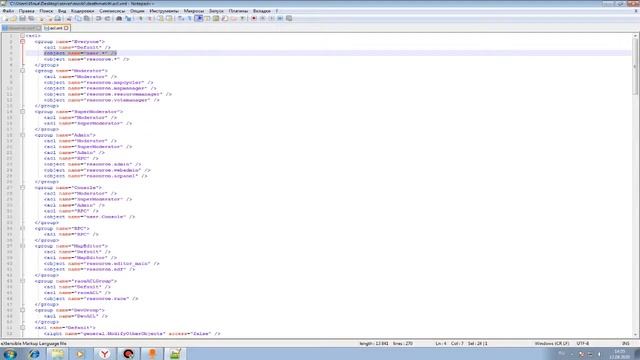The height and width of the screenshot is (360, 640).
Task: Toggle show all characters toolbar button
Action: click(x=190, y=18)
